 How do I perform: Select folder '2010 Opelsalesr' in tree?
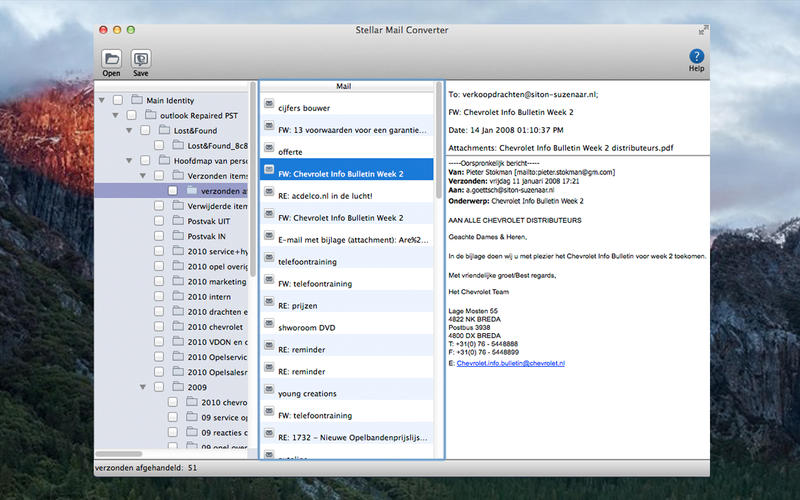(x=217, y=372)
